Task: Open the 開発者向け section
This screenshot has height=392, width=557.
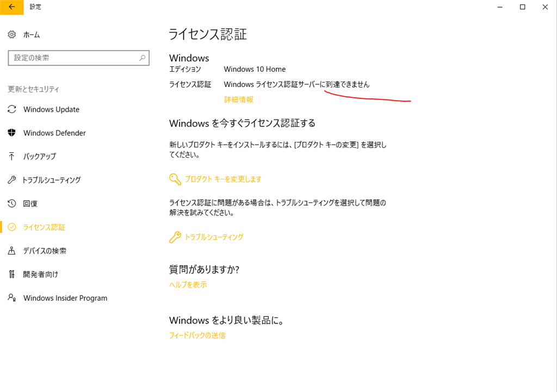Action: pos(40,274)
